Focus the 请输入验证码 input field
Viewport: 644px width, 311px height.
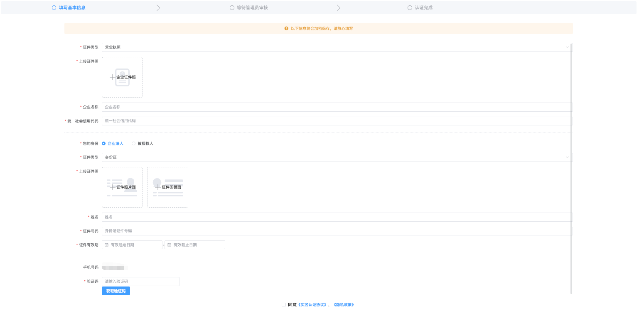[140, 282]
